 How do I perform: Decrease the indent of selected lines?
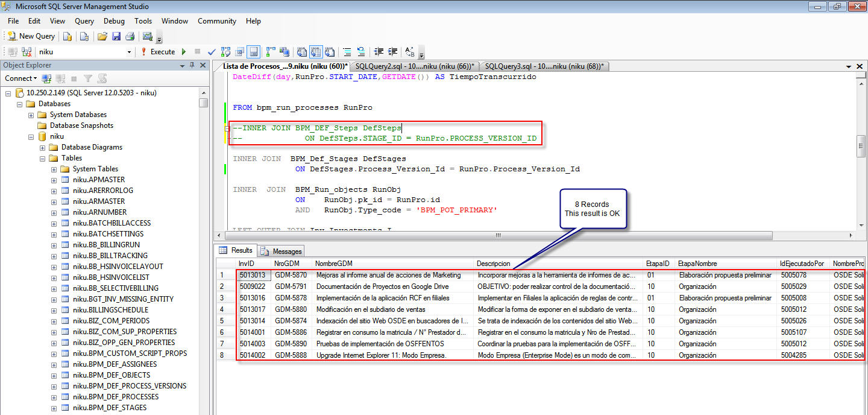pos(379,52)
